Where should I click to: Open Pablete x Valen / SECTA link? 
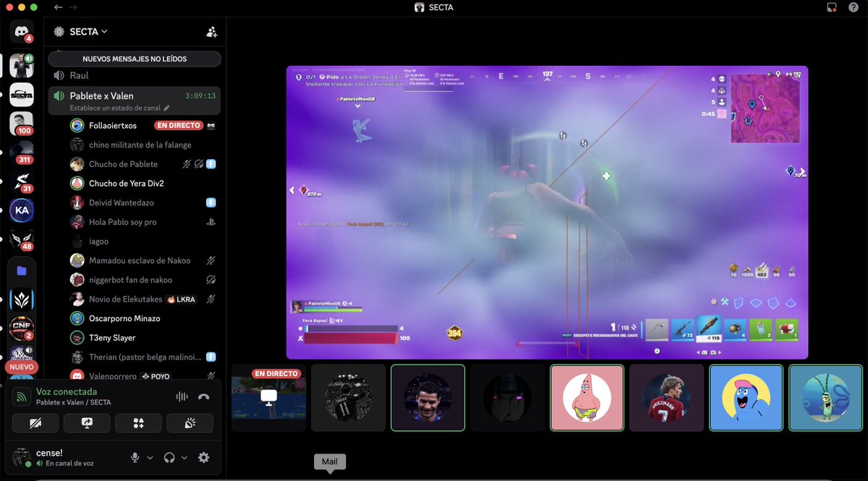coord(74,402)
